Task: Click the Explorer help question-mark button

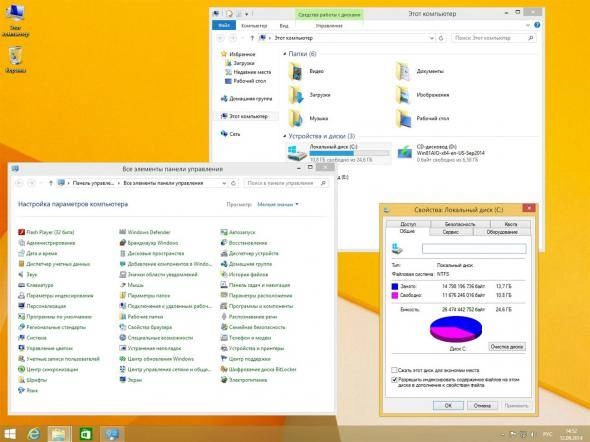Action: [x=537, y=25]
